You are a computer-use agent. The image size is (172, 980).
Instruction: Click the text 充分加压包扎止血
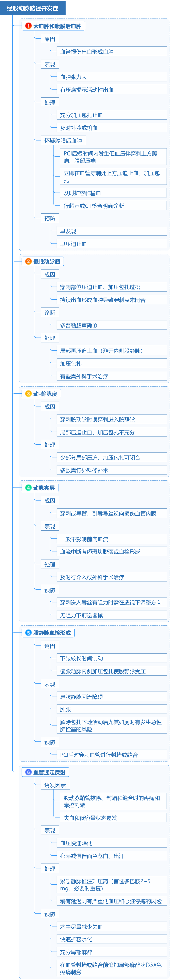(81, 115)
